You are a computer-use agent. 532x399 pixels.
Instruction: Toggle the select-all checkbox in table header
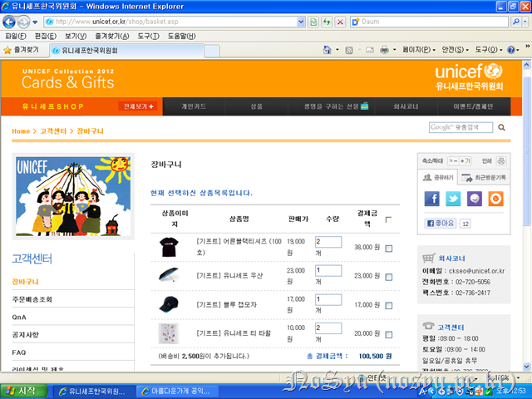click(389, 219)
